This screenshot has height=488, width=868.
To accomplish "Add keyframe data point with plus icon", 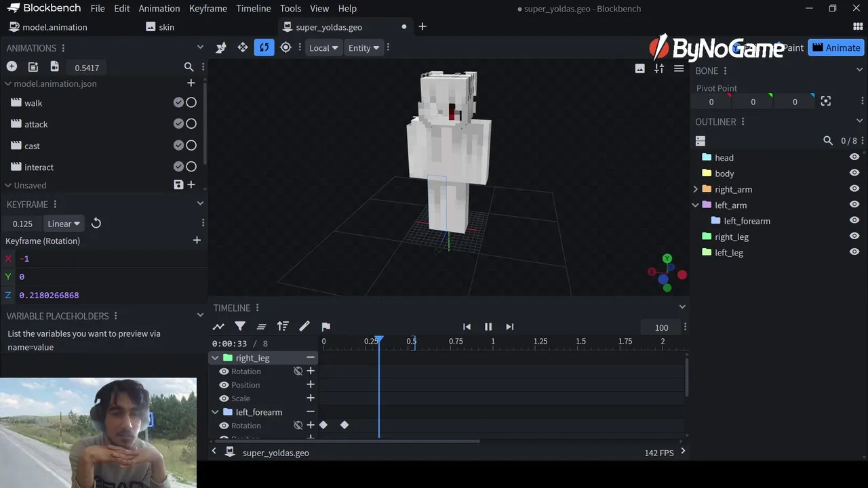I will tap(197, 240).
